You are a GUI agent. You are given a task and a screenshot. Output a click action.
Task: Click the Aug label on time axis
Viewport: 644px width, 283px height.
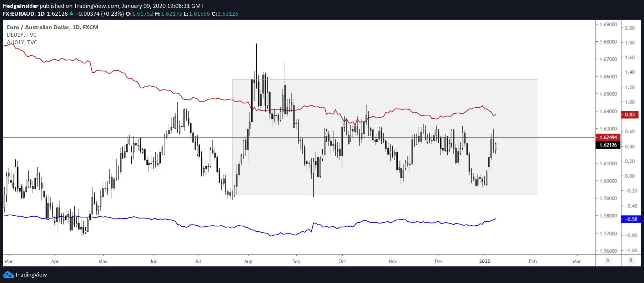(248, 261)
